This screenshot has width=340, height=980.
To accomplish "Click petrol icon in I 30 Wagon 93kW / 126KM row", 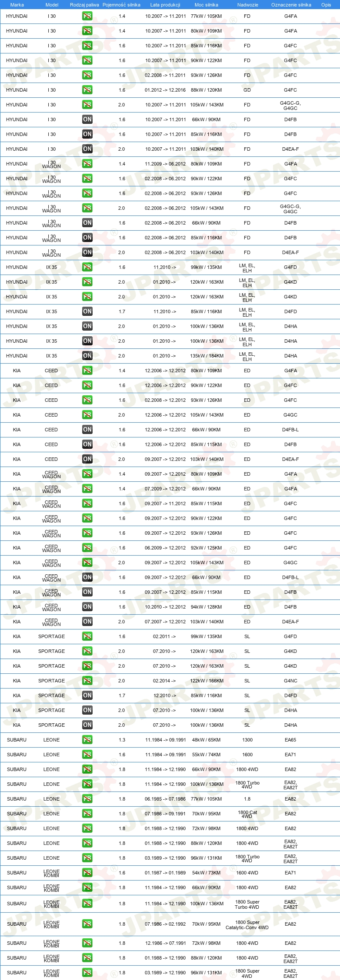I will (x=87, y=193).
